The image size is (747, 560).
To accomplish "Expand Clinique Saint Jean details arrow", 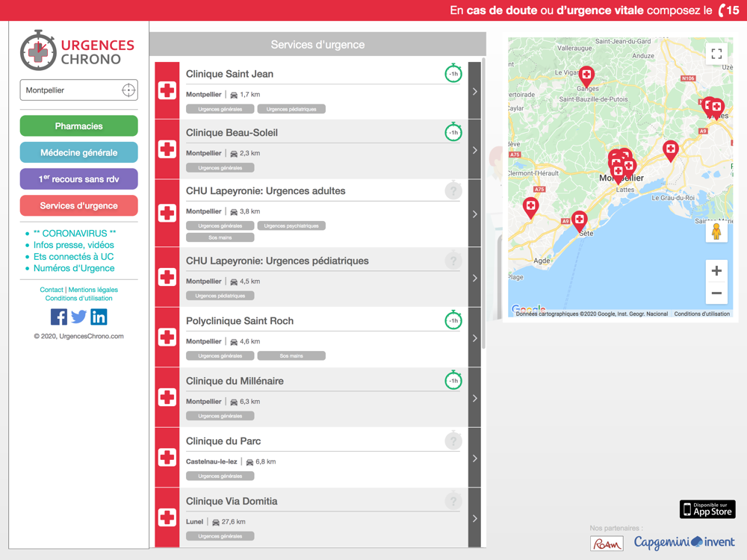I will (x=474, y=91).
